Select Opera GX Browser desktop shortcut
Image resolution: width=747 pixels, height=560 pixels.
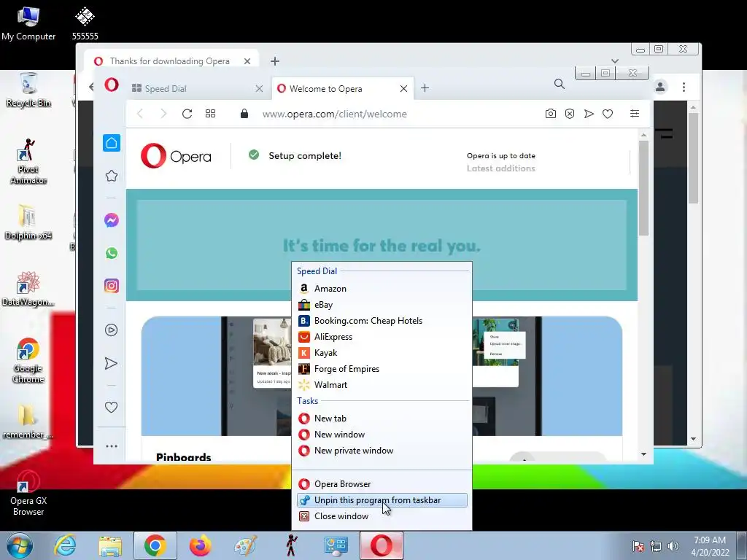(x=28, y=494)
